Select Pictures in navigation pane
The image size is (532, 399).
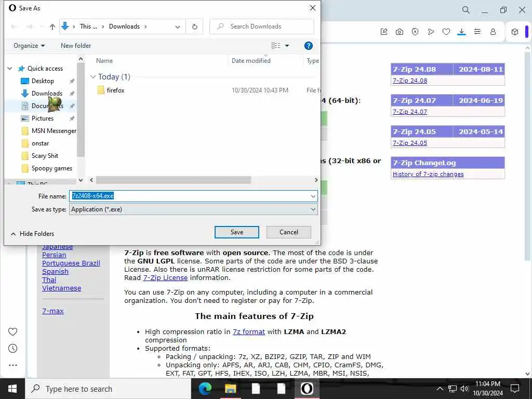coord(43,118)
